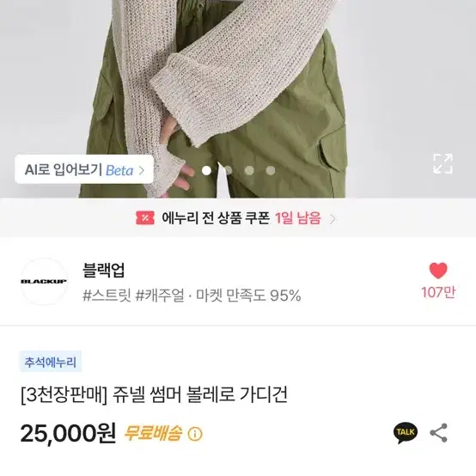Image resolution: width=476 pixels, height=476 pixels.
Task: Click the product title 쥬넬 썸머 볼레로 가디건
Action: [199, 394]
